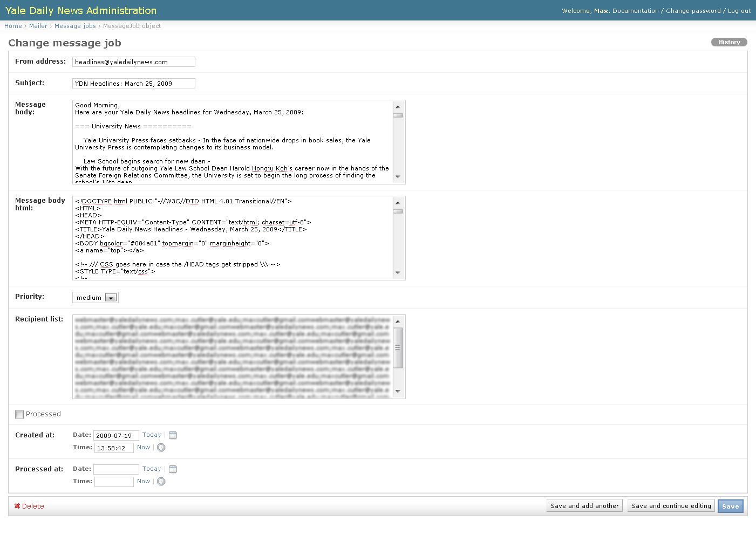
Task: Focus the empty Processed at date field
Action: 116,469
